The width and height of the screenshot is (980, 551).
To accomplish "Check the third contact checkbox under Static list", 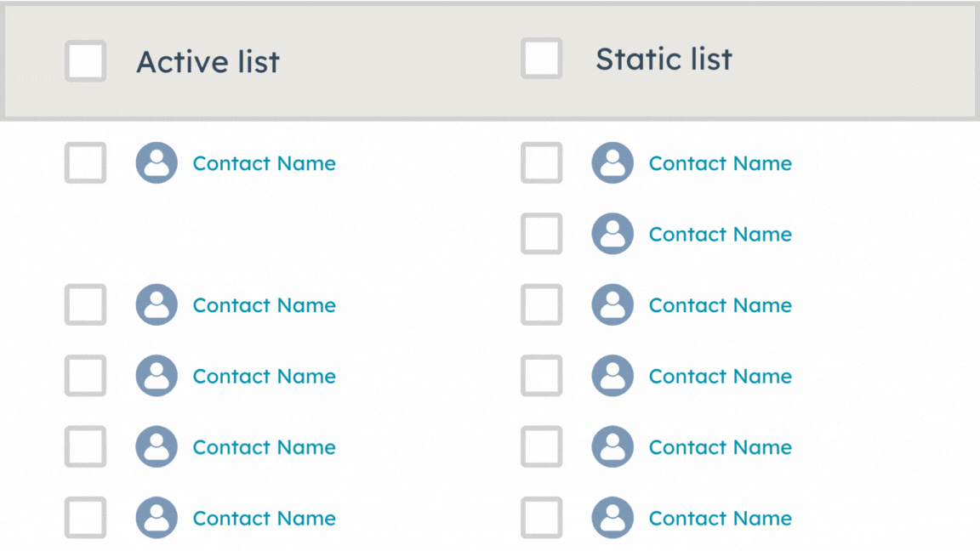I will point(542,305).
